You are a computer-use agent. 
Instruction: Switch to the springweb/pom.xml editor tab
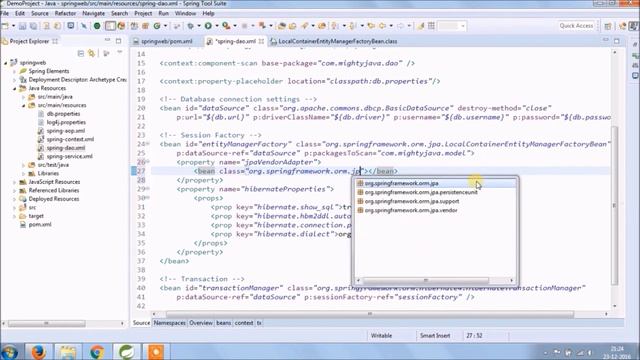tap(166, 41)
